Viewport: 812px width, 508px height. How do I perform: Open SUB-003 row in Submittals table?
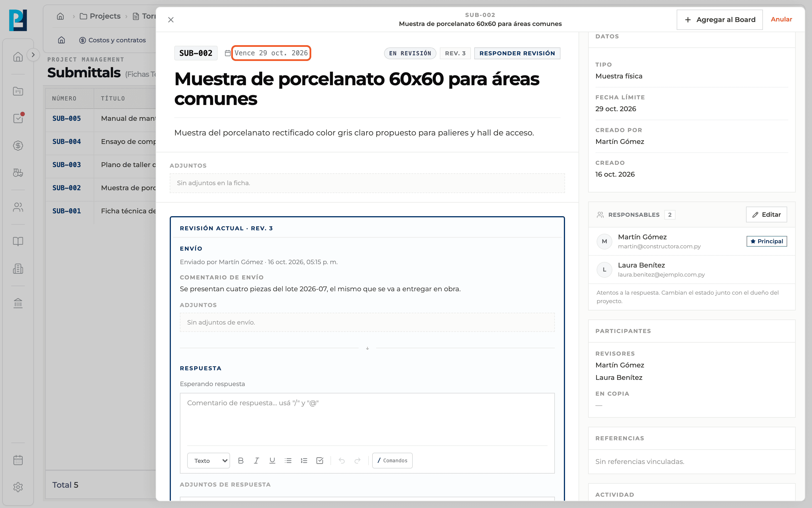coord(101,165)
